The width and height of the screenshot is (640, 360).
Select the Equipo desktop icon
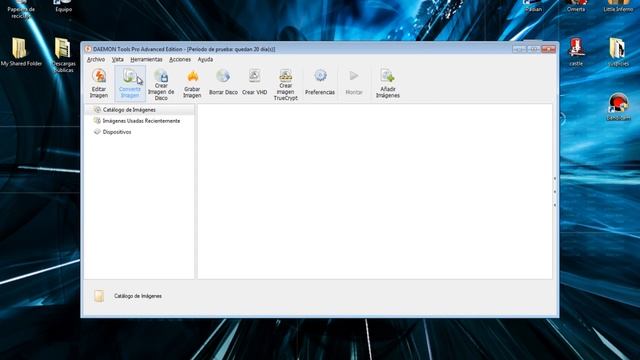(63, 6)
